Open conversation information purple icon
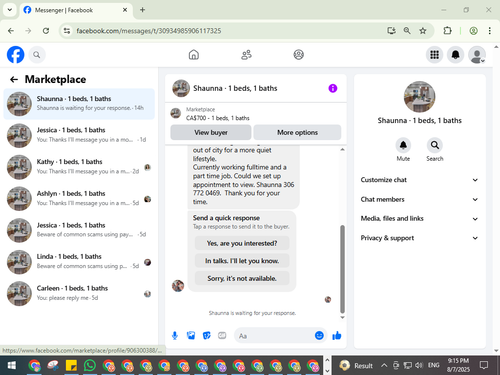 333,88
